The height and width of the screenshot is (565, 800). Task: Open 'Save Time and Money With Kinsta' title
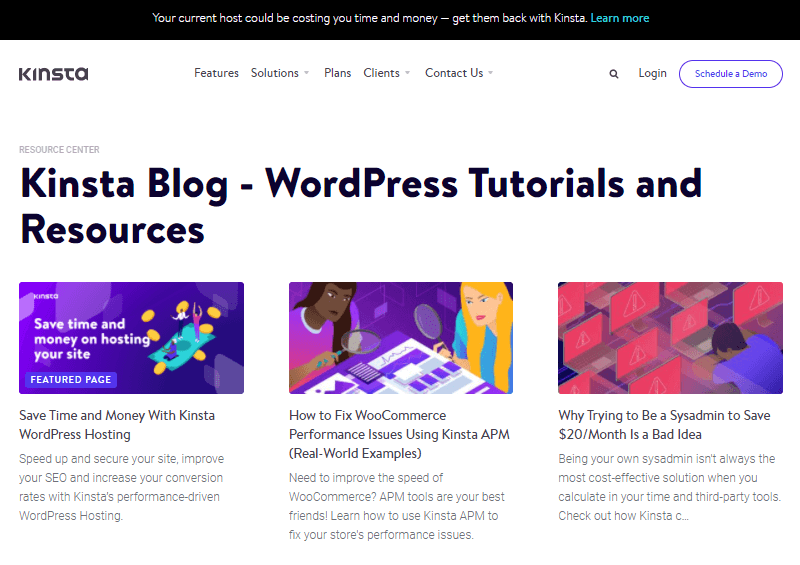[x=117, y=425]
